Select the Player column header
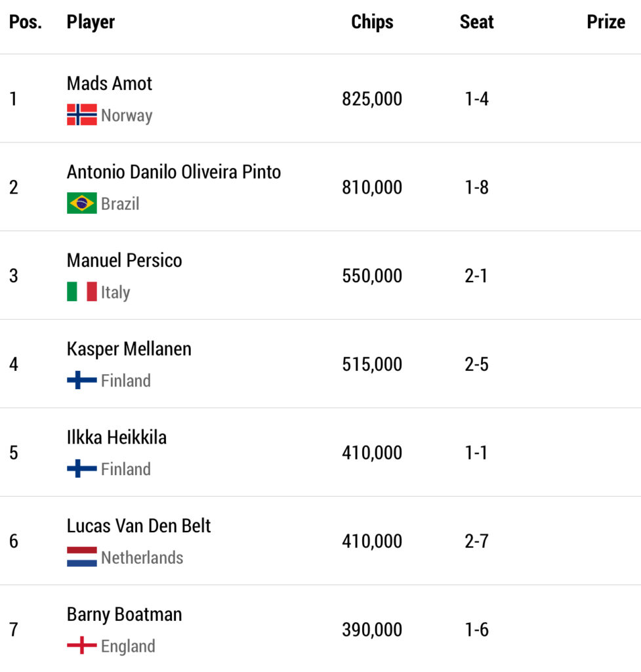The height and width of the screenshot is (672, 641). tap(91, 22)
